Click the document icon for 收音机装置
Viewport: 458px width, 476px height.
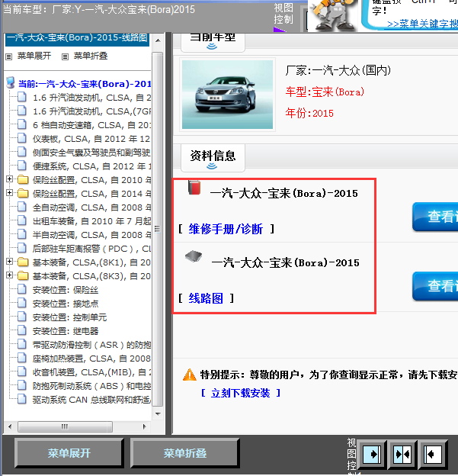[x=22, y=372]
